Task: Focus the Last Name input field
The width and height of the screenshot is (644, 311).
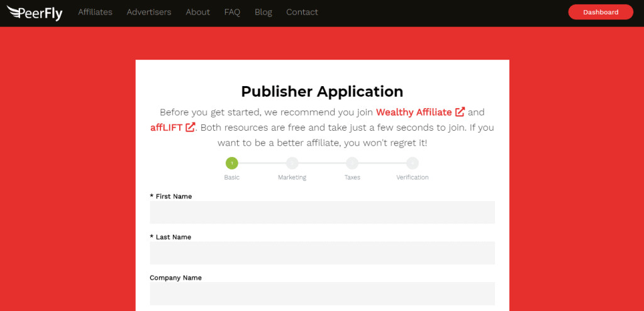Action: point(323,253)
